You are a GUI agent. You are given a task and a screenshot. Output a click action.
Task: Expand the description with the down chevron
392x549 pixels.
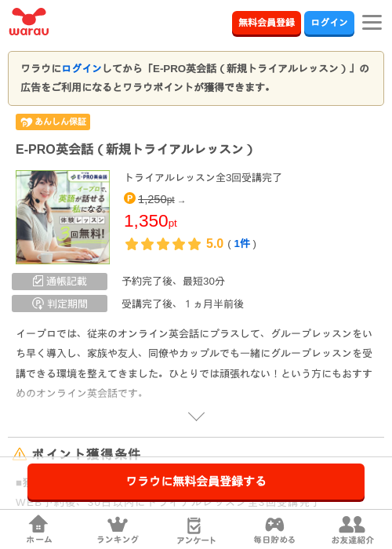196,416
